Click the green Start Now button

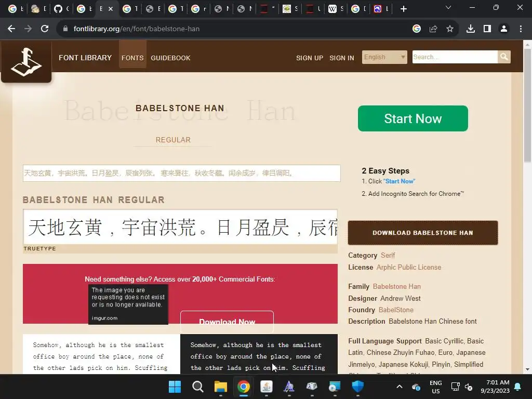413,118
